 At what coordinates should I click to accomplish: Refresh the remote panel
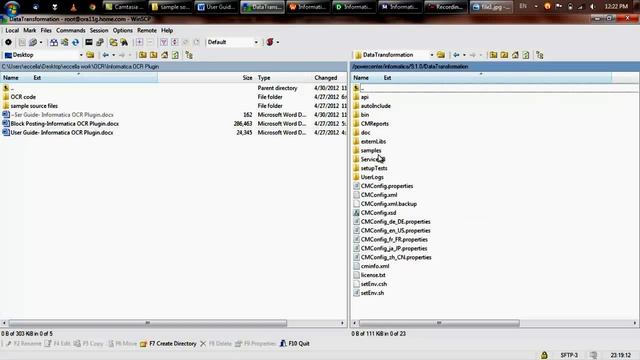click(x=526, y=55)
